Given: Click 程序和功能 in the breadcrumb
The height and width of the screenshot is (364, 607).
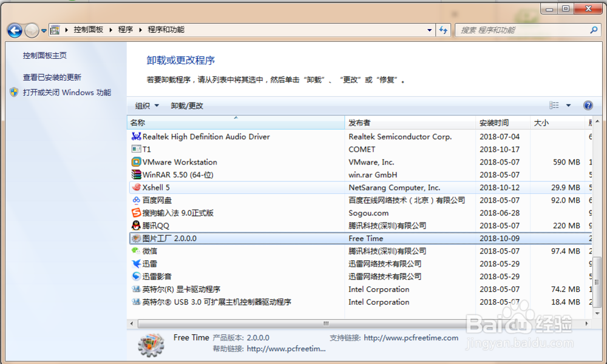Looking at the screenshot, I should click(x=166, y=30).
